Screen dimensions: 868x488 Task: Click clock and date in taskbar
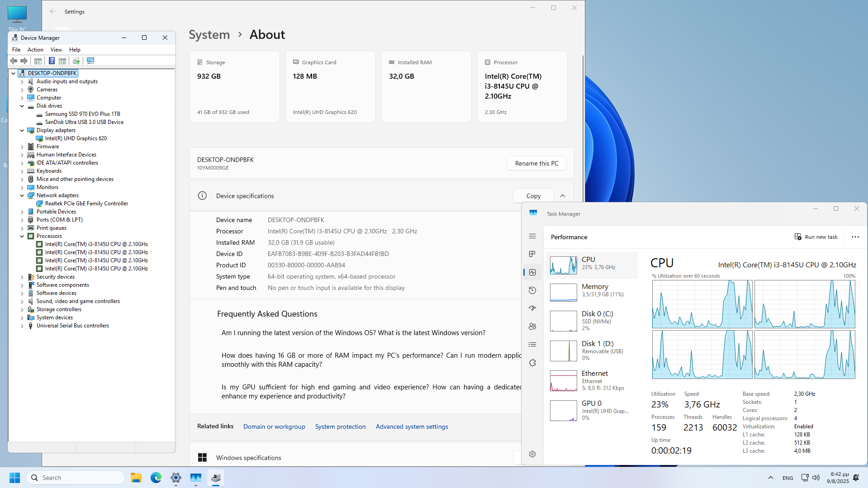tap(838, 478)
